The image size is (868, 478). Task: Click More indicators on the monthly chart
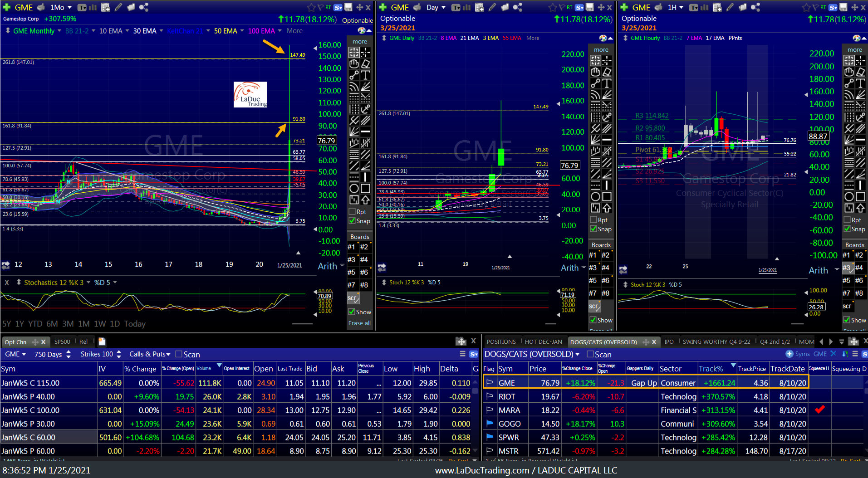click(x=294, y=31)
